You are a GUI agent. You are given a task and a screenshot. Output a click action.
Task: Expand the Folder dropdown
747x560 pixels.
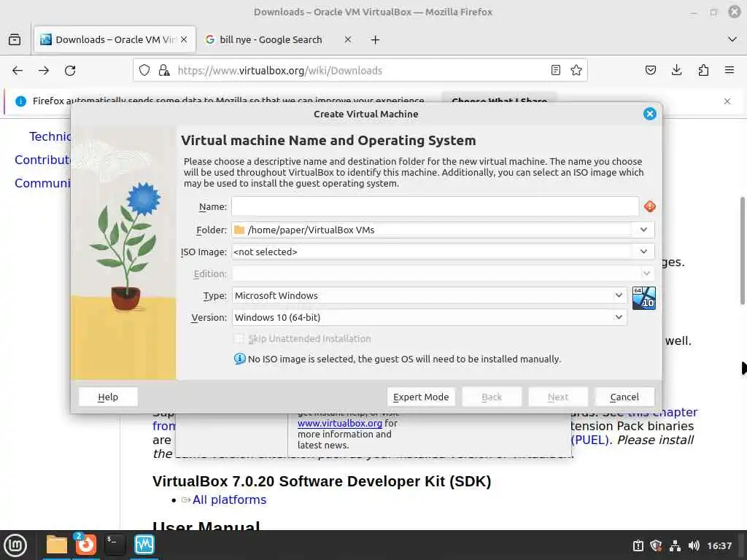pyautogui.click(x=643, y=230)
